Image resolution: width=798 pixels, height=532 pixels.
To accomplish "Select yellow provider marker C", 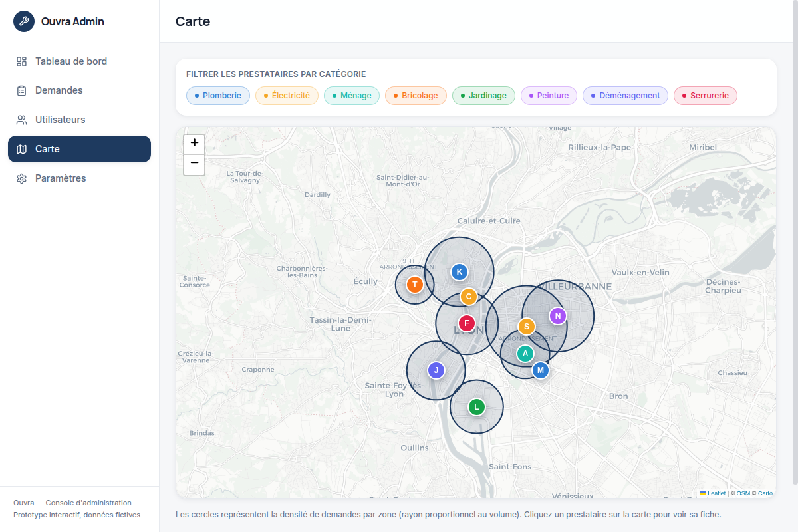I will point(469,297).
